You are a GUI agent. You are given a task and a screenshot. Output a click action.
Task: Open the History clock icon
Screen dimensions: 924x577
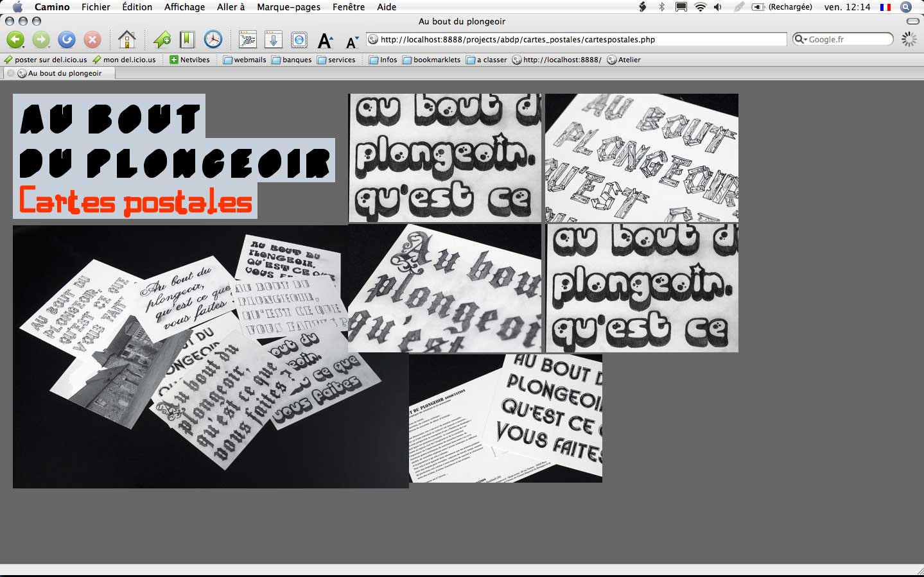click(x=213, y=40)
